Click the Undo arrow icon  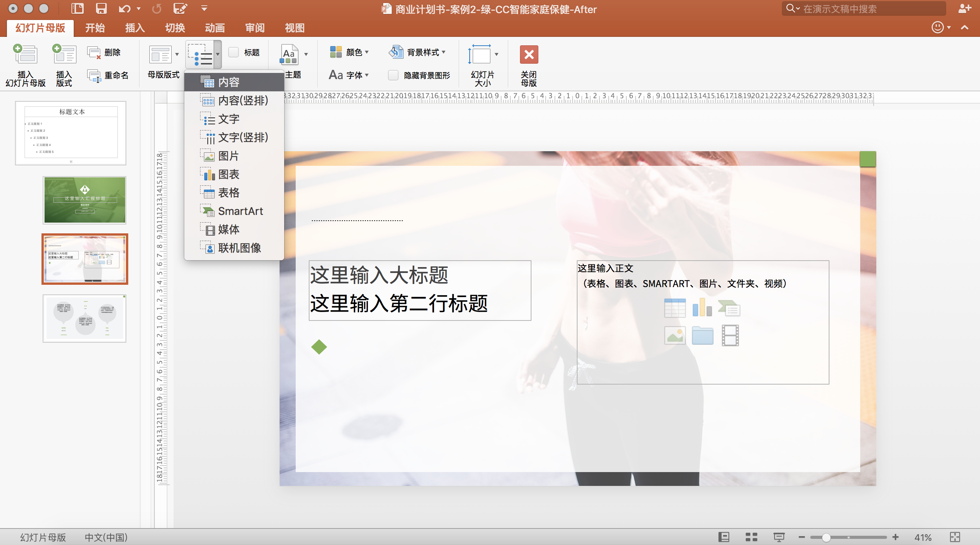pos(124,8)
